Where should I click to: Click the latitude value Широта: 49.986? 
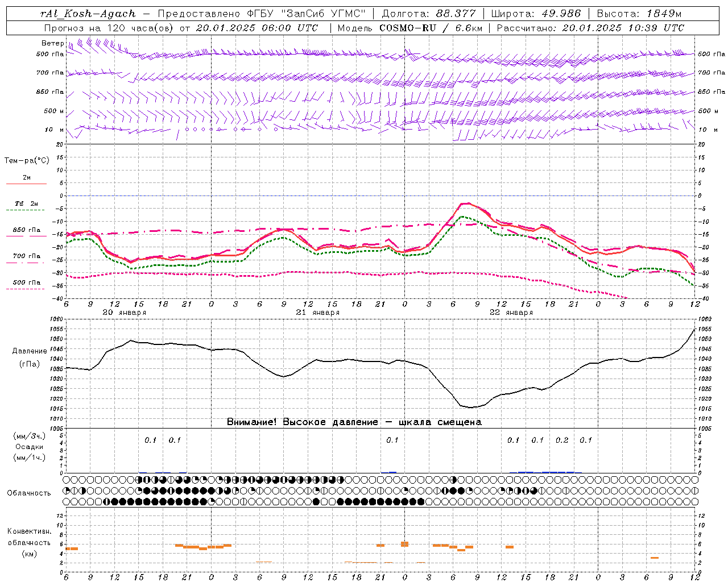click(536, 14)
